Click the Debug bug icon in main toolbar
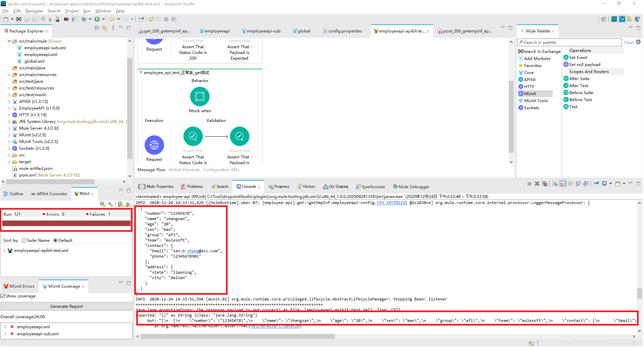The height and width of the screenshot is (347, 644). pos(84,19)
